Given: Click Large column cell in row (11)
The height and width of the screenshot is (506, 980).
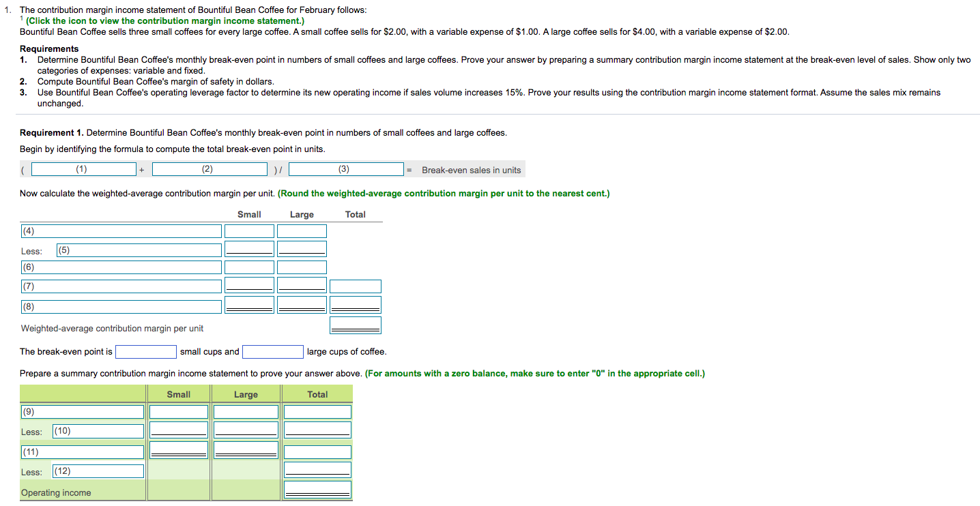Looking at the screenshot, I should (x=246, y=450).
